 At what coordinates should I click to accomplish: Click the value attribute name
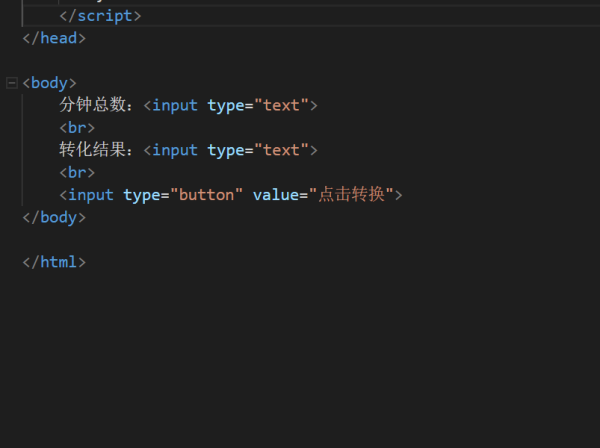coord(275,195)
